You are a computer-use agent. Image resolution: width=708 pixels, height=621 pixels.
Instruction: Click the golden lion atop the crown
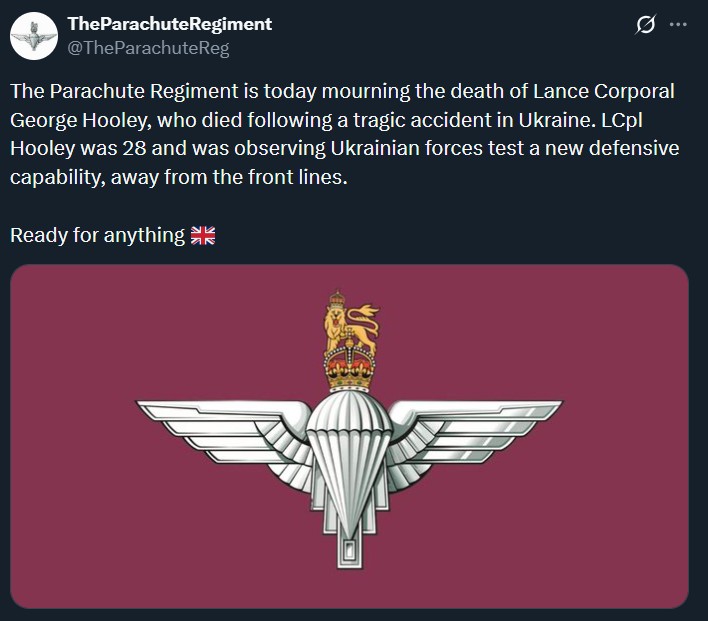coord(349,324)
